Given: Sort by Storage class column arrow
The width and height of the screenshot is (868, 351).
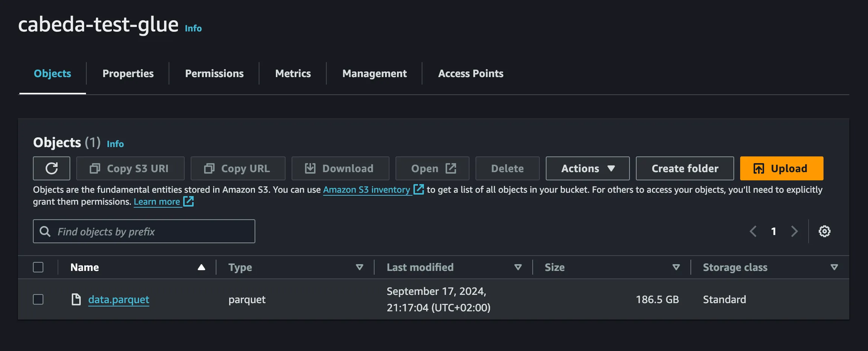Looking at the screenshot, I should tap(834, 267).
